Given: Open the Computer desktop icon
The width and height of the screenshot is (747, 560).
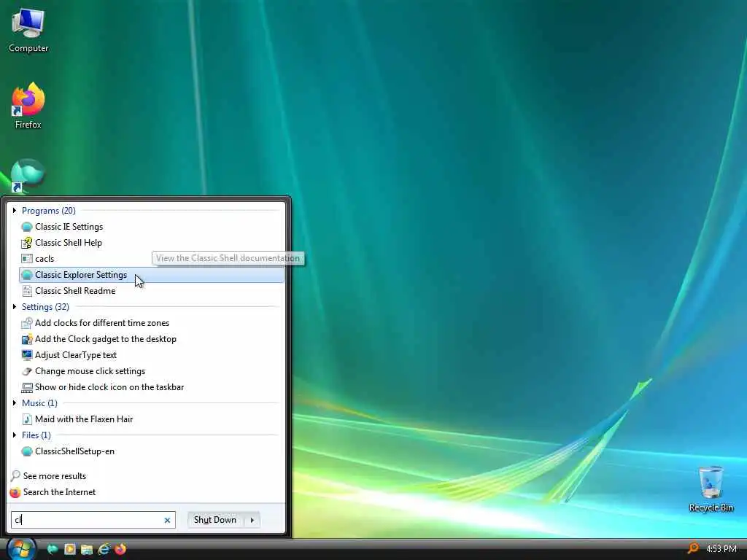Looking at the screenshot, I should pos(28,31).
